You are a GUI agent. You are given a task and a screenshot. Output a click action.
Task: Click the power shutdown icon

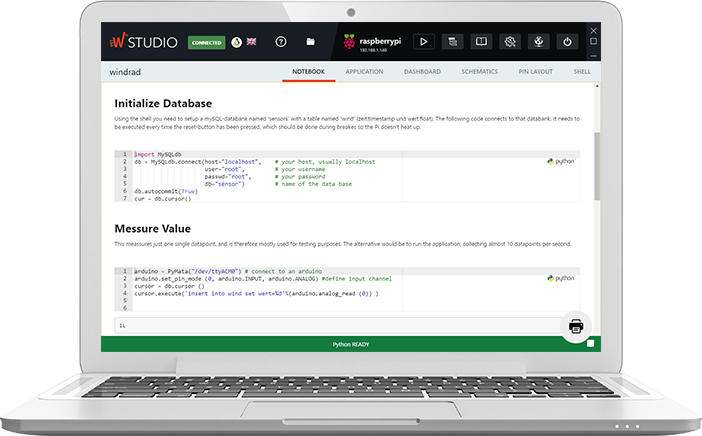pyautogui.click(x=567, y=42)
